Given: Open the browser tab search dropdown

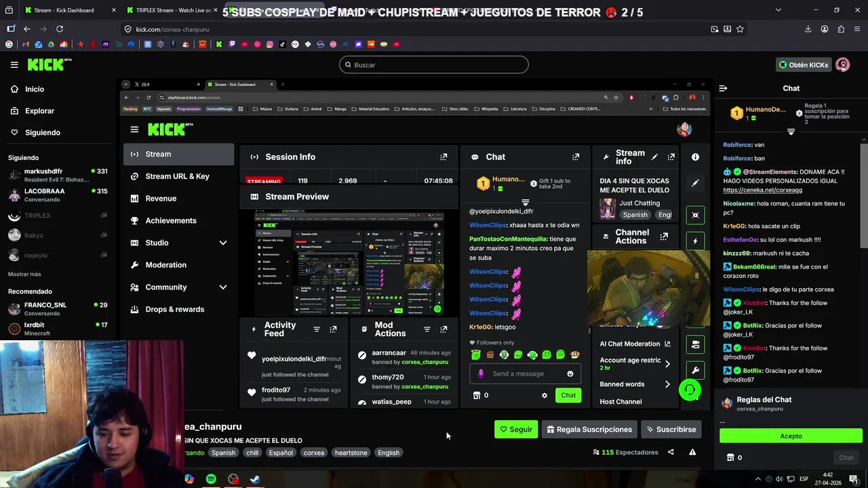Looking at the screenshot, I should (778, 10).
